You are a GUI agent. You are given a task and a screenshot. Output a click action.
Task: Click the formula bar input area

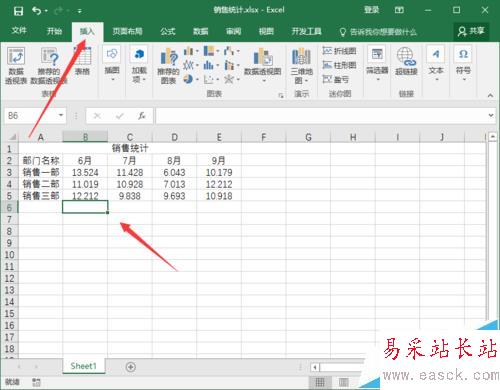click(x=321, y=116)
